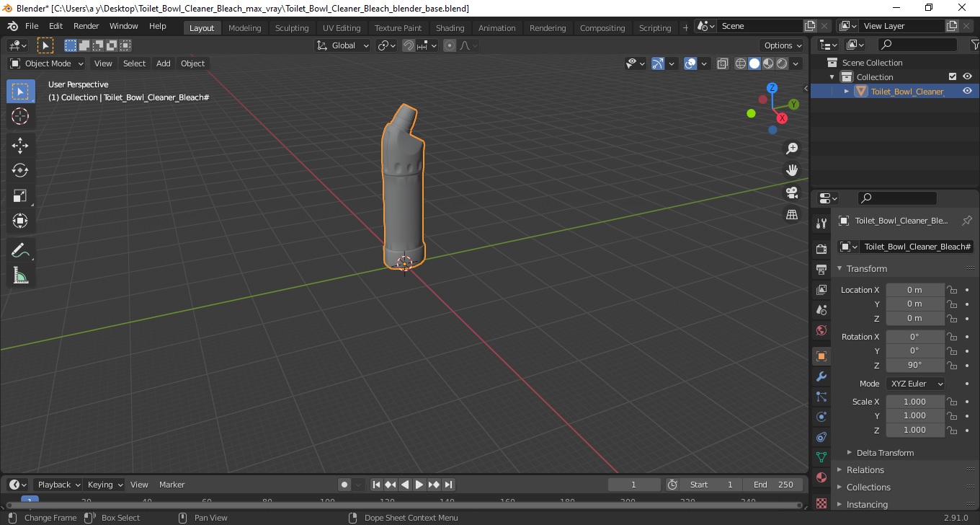Hide Collection using its eye icon
This screenshot has width=980, height=525.
point(967,76)
